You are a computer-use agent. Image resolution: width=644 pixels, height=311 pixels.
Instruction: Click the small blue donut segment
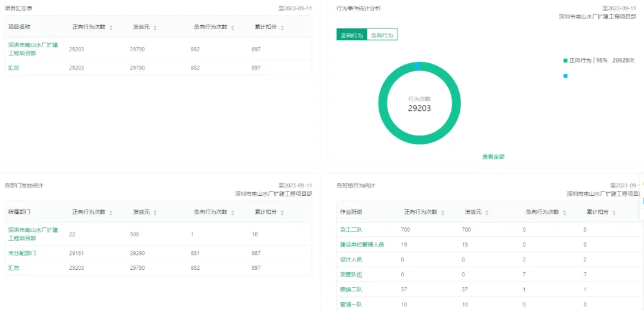(417, 66)
